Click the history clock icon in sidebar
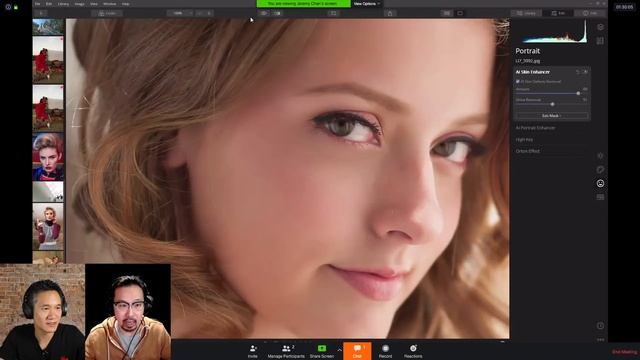 click(x=600, y=326)
